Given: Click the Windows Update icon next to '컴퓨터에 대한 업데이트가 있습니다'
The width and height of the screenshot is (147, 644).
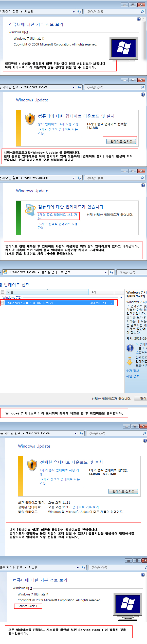Looking at the screenshot, I should [x=30, y=209].
